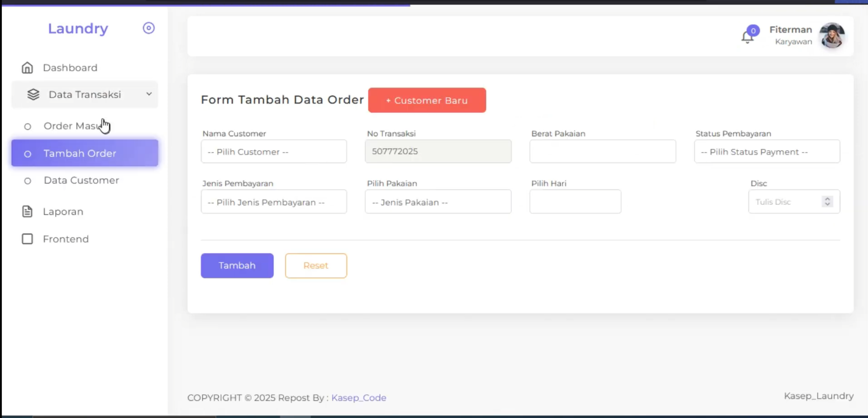The image size is (868, 418).
Task: Click the No Transaksi field
Action: click(x=438, y=151)
